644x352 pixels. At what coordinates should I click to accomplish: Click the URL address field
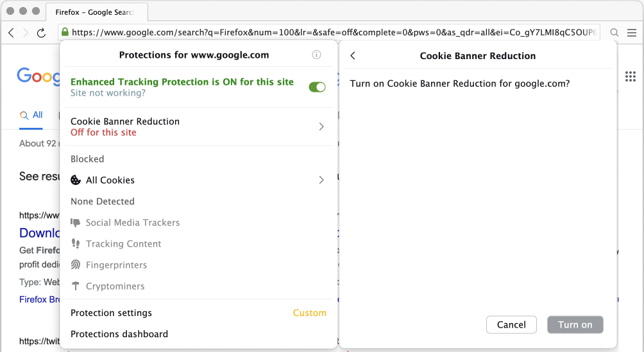334,32
